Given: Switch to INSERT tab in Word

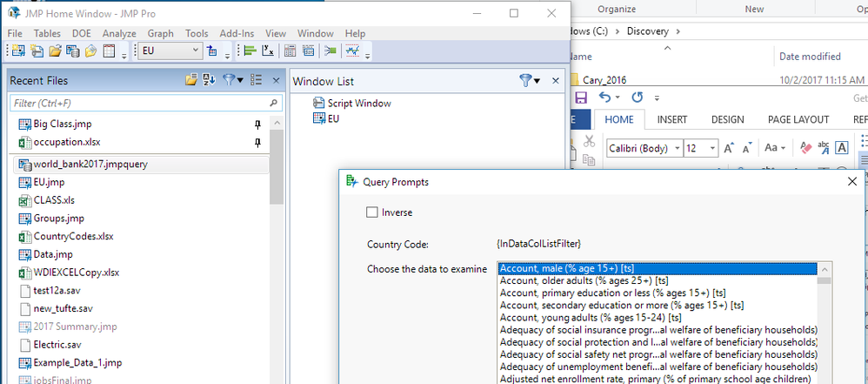Looking at the screenshot, I should click(672, 119).
